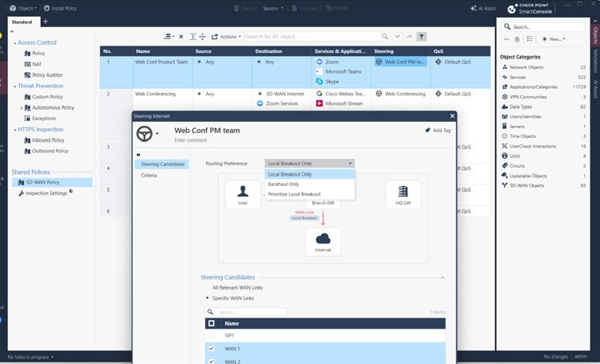
Task: Click Add Tag in dialog
Action: click(438, 131)
